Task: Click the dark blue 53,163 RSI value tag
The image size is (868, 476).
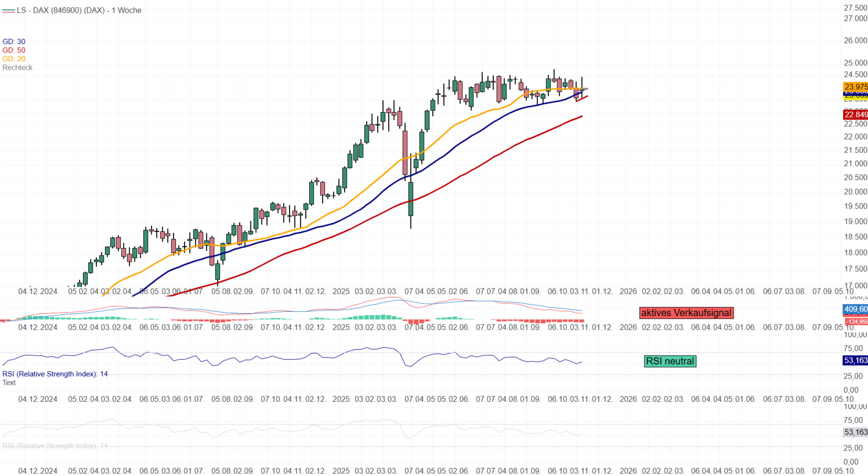Action: click(x=856, y=360)
